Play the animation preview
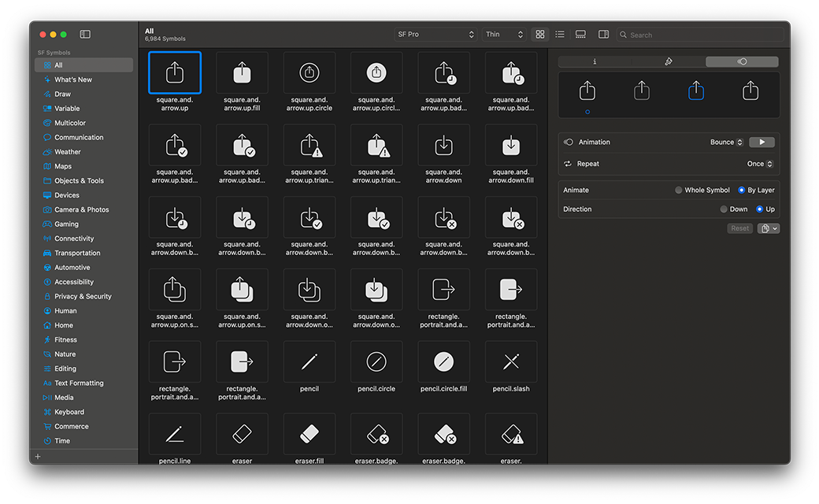Viewport: 819px width, 504px height. pos(762,143)
